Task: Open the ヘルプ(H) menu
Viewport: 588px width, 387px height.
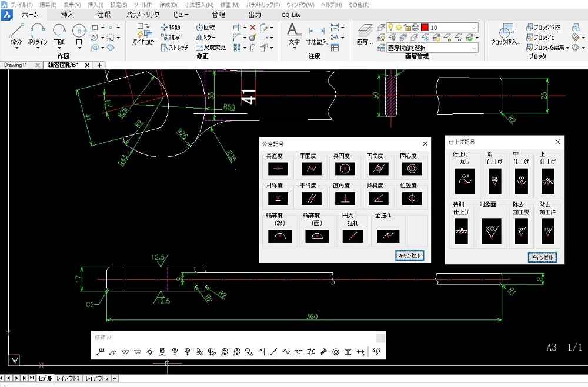Action: (x=331, y=5)
